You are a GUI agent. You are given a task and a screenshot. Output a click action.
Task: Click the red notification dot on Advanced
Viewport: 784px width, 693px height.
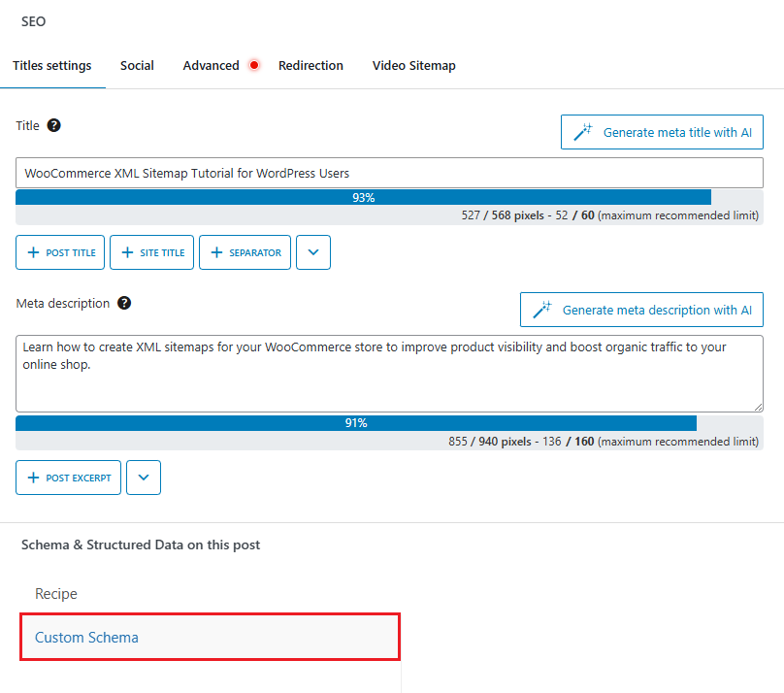(254, 66)
